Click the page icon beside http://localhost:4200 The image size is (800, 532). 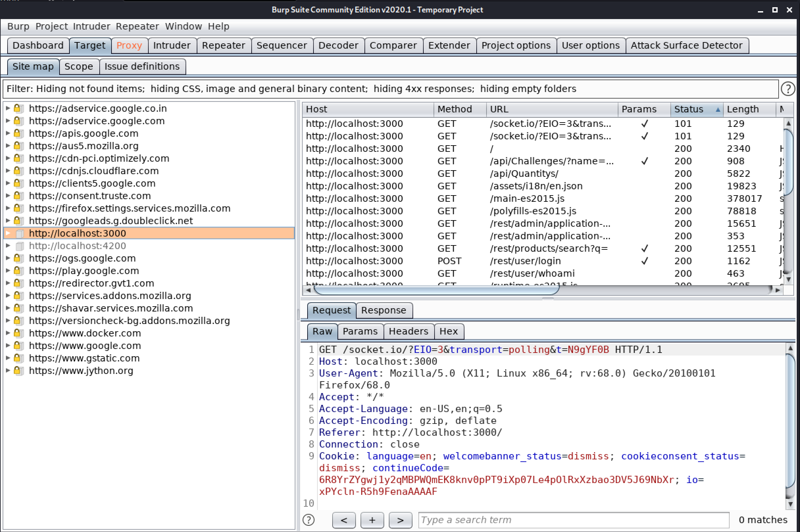[19, 246]
